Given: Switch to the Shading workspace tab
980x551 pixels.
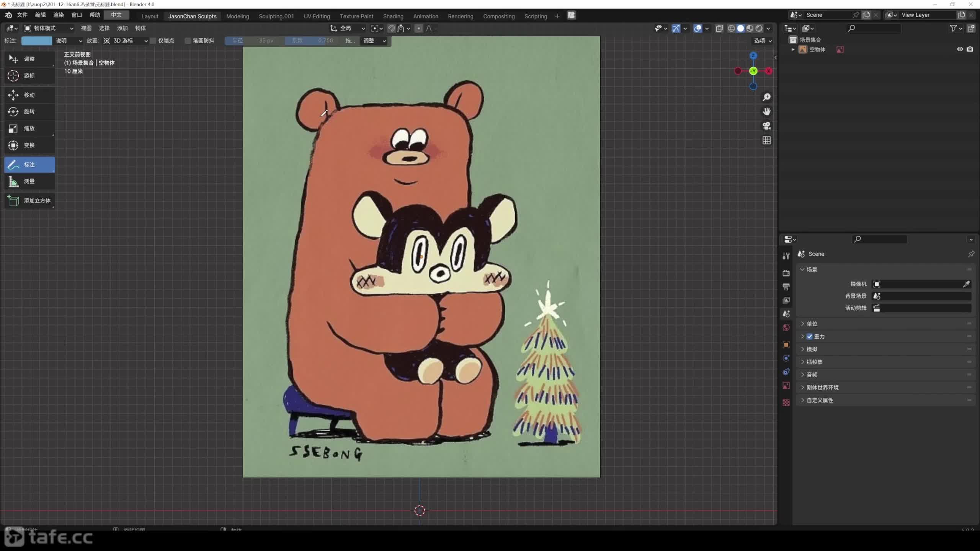Looking at the screenshot, I should click(393, 16).
